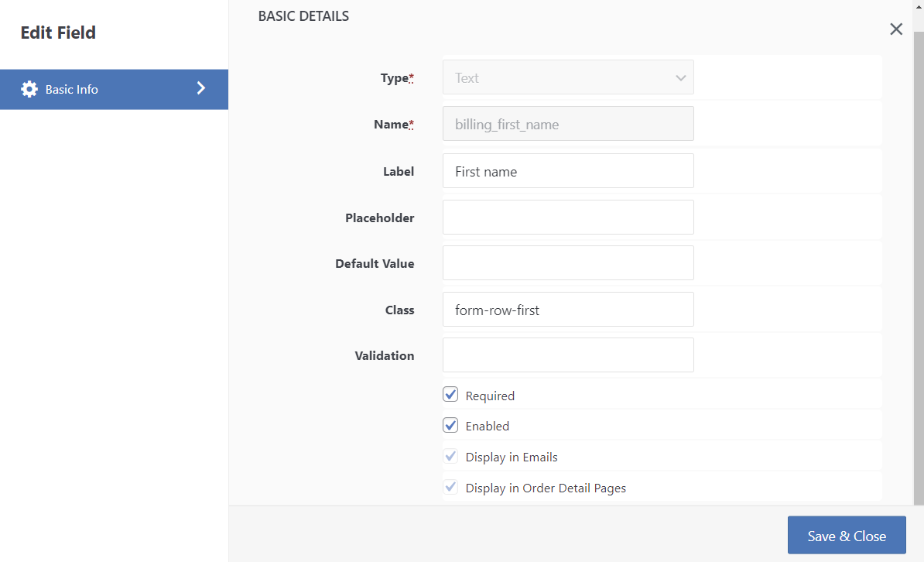Image resolution: width=924 pixels, height=562 pixels.
Task: Select the Basic Info sidebar tab
Action: click(93, 89)
